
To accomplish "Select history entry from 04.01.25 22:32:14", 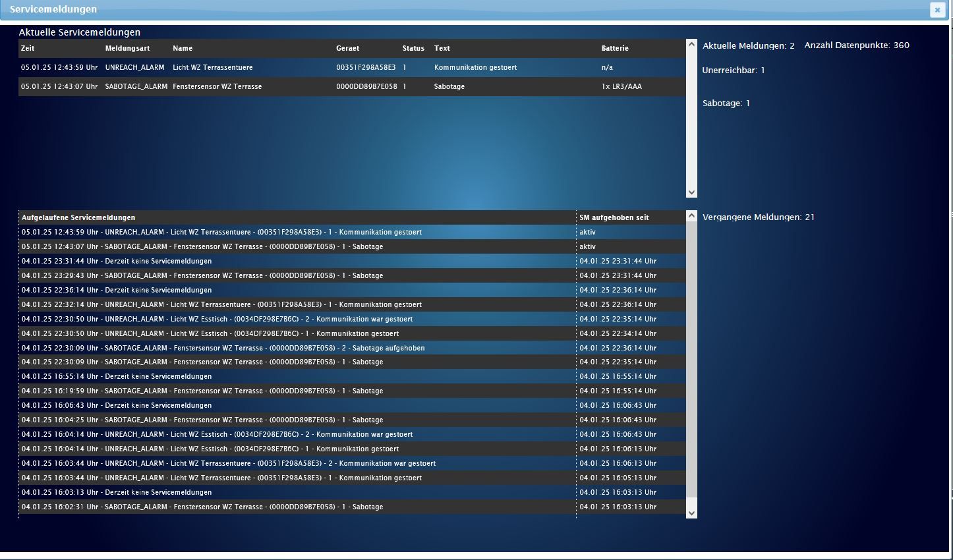I will 221,304.
